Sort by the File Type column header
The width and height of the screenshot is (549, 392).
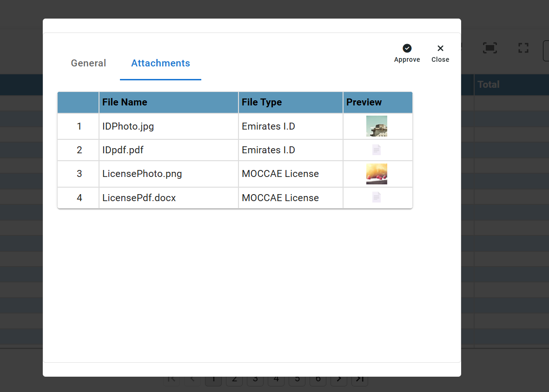tap(262, 102)
